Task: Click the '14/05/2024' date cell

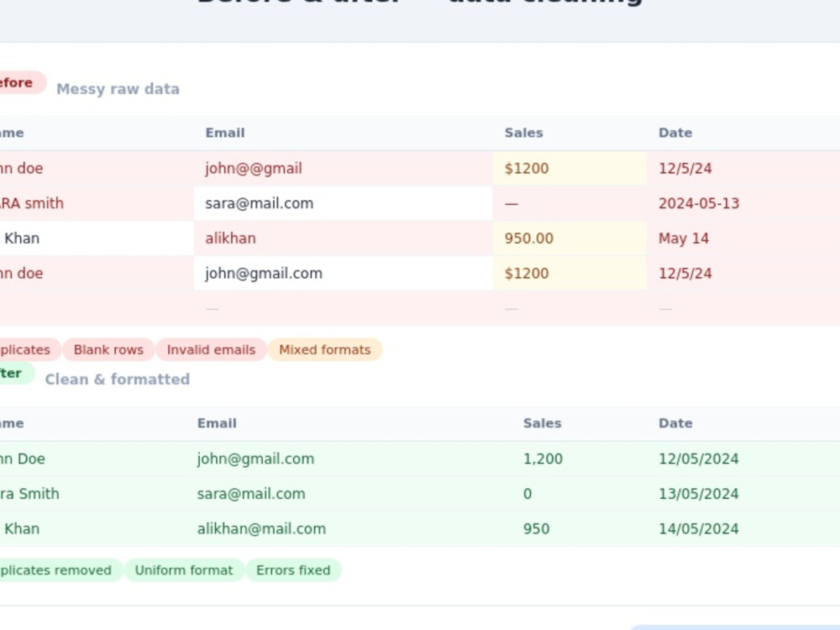Action: pos(743,528)
